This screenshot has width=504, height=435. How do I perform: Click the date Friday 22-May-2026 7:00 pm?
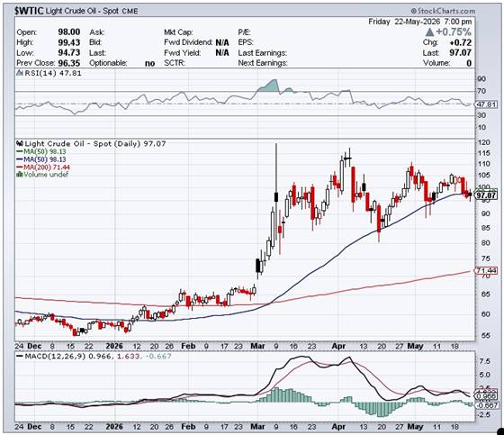[420, 22]
